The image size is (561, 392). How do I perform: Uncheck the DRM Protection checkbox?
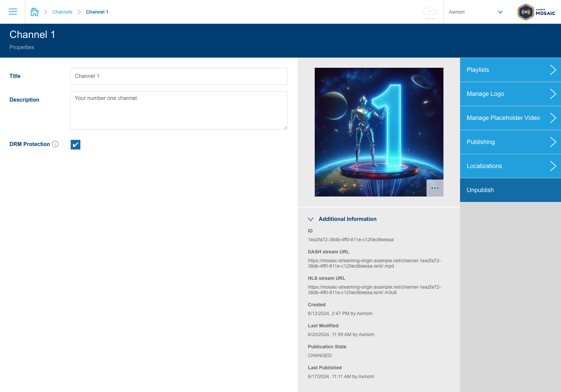click(x=76, y=145)
